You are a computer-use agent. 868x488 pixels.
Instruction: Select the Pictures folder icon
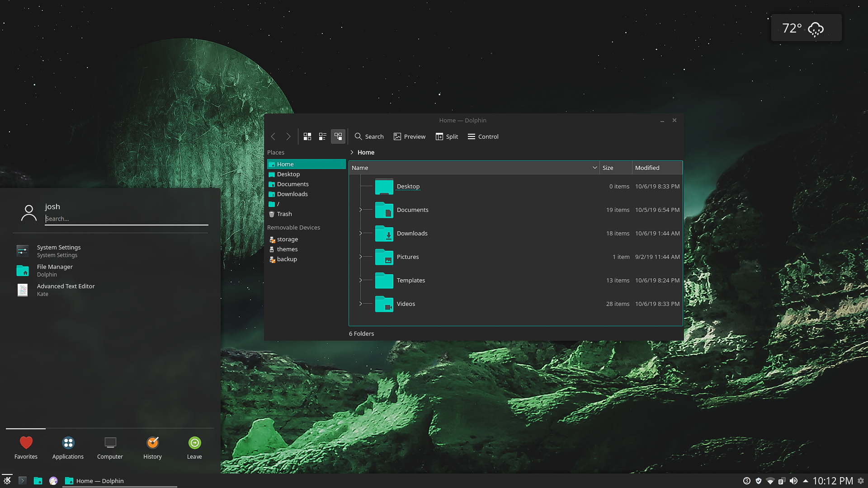click(384, 257)
